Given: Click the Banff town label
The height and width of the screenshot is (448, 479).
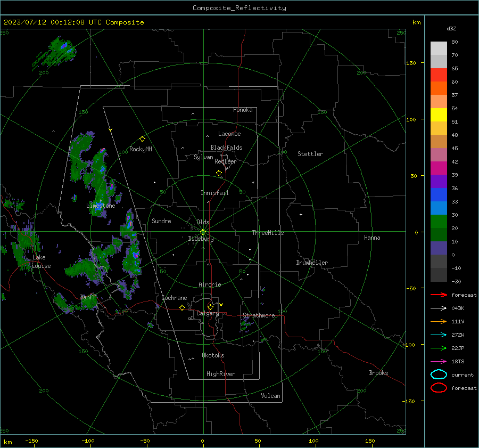Looking at the screenshot, I should (x=88, y=297).
